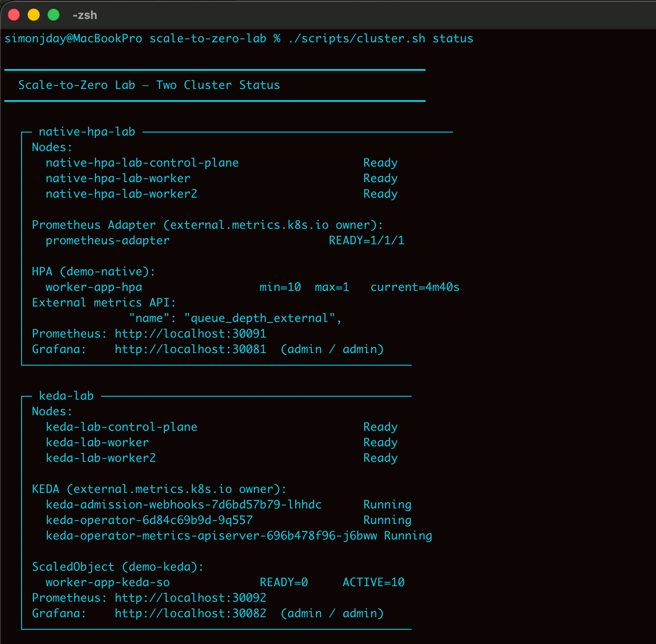Select keda-lab-worker2 node name
The height and width of the screenshot is (644, 656).
point(101,458)
